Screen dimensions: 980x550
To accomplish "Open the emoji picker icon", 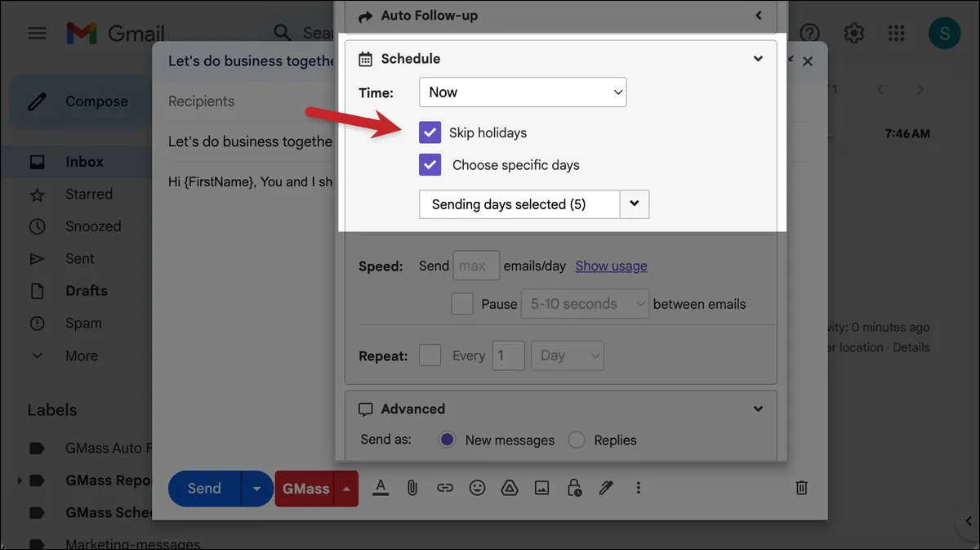I will point(477,488).
